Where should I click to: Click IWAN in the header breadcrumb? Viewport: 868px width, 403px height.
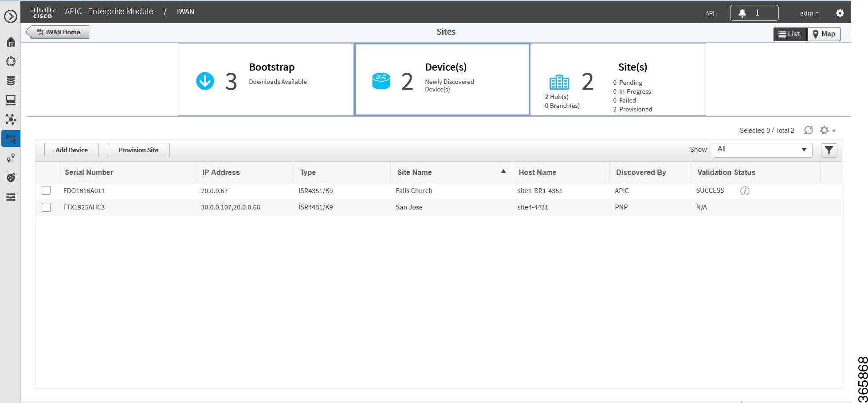pyautogui.click(x=185, y=12)
